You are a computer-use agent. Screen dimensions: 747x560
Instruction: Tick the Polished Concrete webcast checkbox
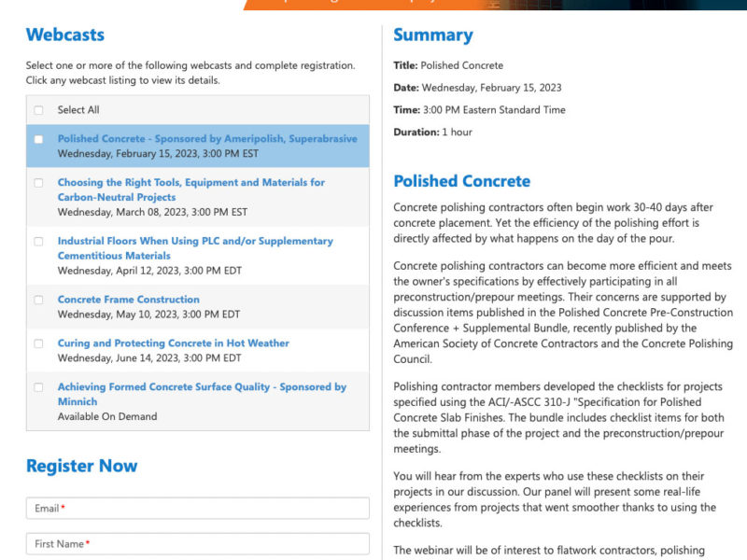(39, 139)
